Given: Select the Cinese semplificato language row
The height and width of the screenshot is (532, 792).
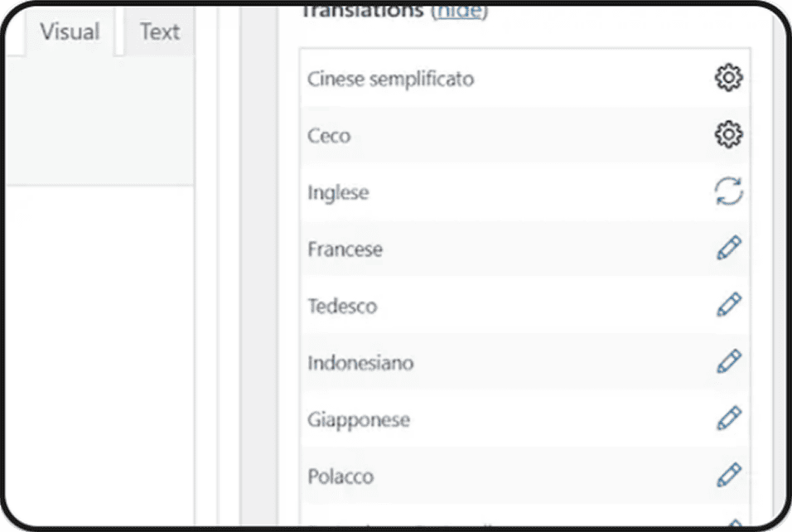Looking at the screenshot, I should click(524, 79).
